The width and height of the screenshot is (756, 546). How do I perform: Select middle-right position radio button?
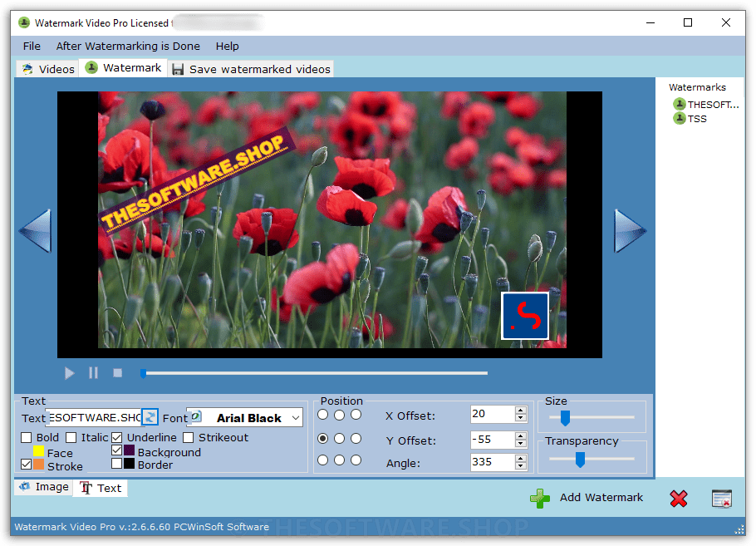[356, 438]
